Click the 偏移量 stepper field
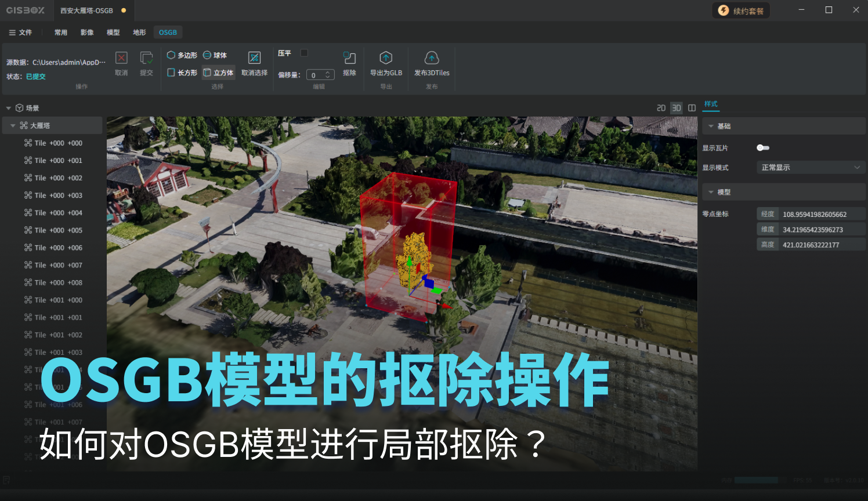Viewport: 868px width, 501px height. coord(319,75)
